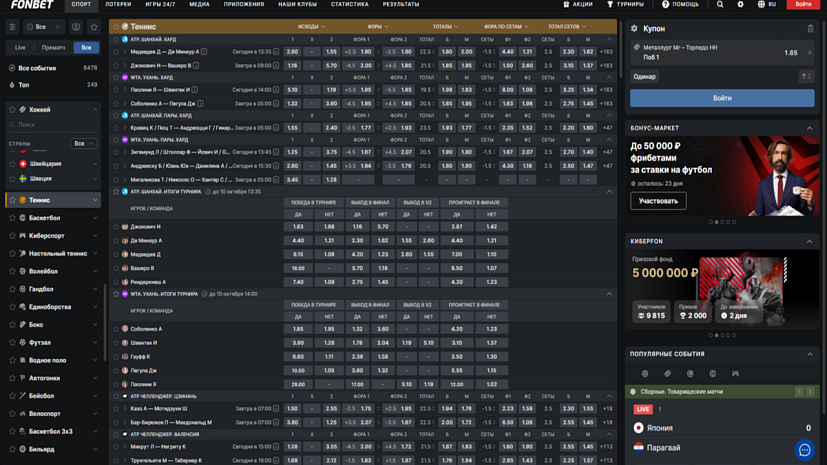Go to the Лотереи tab
Screen dimensions: 827x465
118,5
